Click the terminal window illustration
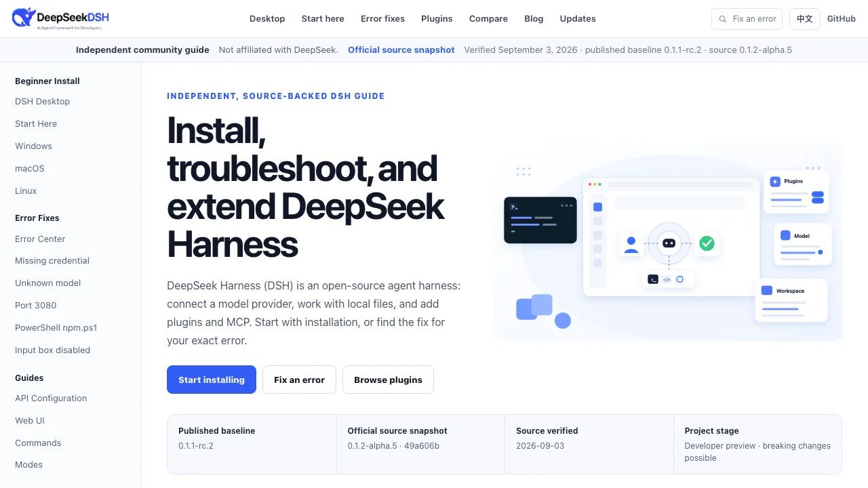Image resolution: width=868 pixels, height=488 pixels. pyautogui.click(x=540, y=220)
